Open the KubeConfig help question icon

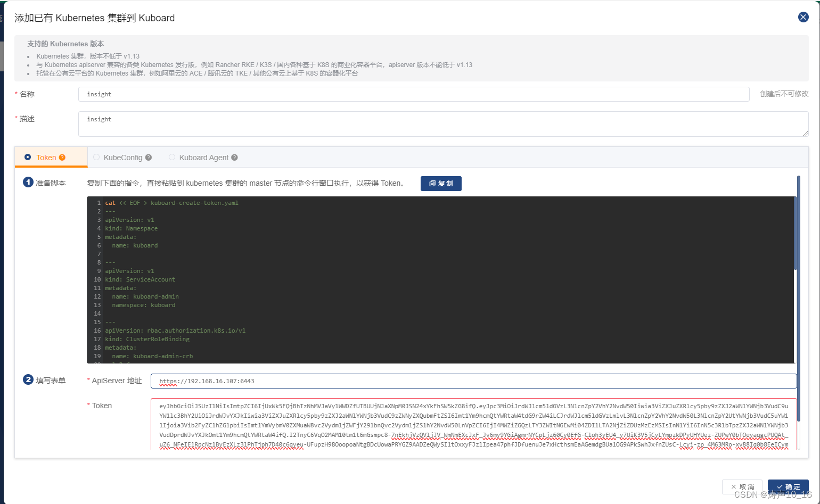[149, 158]
